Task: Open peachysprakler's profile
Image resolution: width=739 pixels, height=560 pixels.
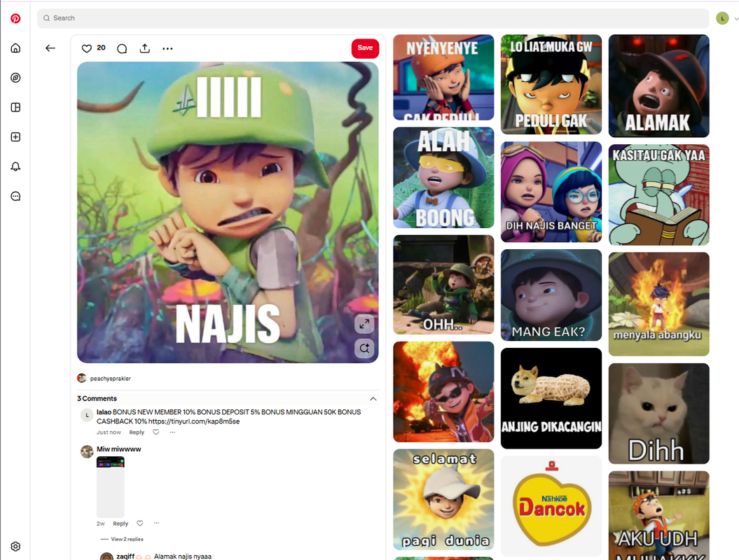Action: [110, 379]
